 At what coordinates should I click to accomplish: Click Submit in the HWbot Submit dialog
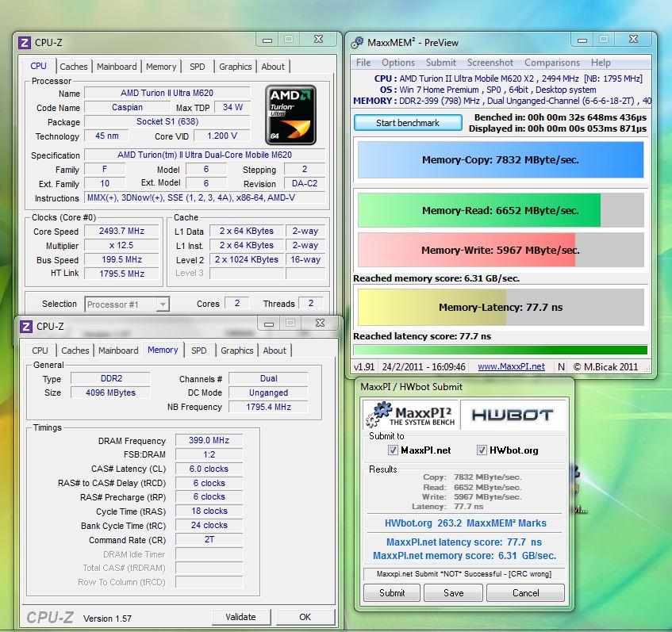pyautogui.click(x=392, y=593)
